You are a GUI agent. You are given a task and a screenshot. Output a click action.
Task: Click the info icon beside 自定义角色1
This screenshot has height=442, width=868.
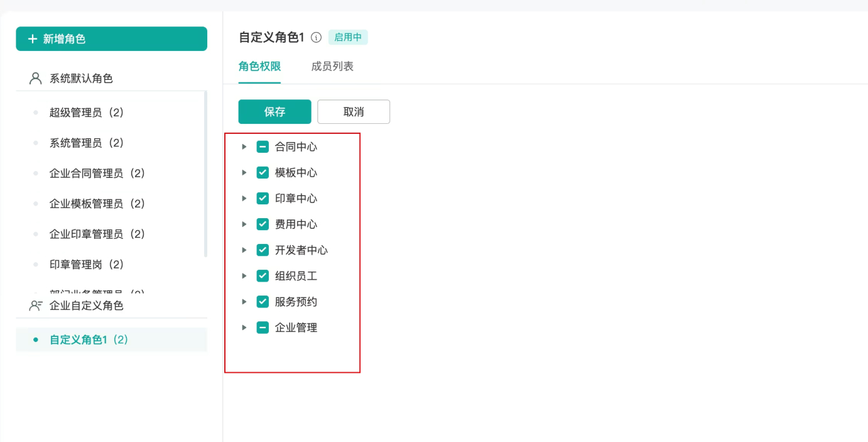[x=317, y=37]
